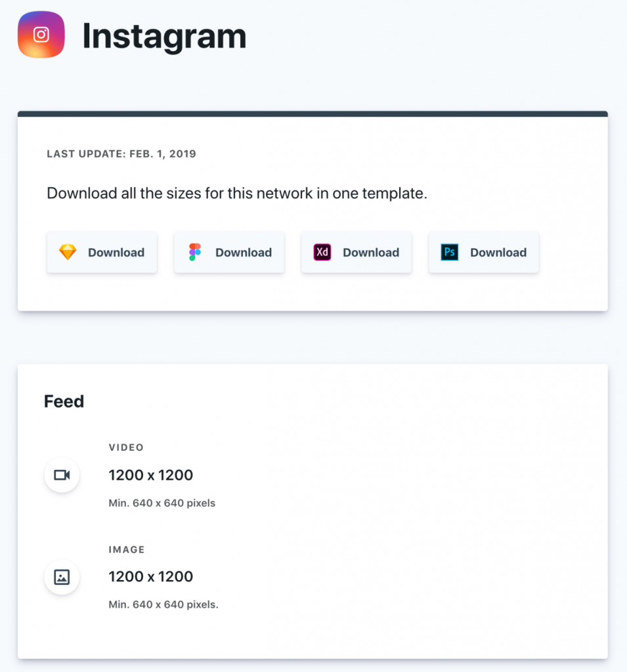627x672 pixels.
Task: Click the IMAGE label text
Action: [x=126, y=550]
